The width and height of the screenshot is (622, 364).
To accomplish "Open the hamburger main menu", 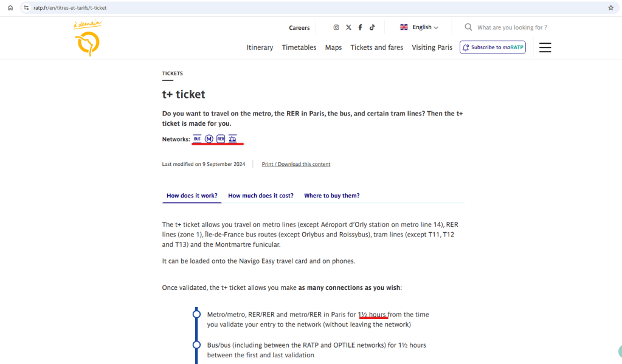I will [545, 47].
